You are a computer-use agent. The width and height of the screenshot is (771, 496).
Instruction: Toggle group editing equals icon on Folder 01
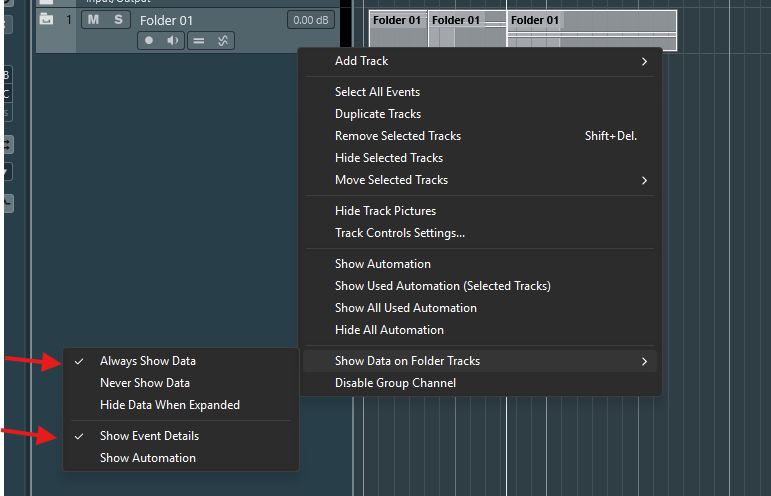[199, 41]
